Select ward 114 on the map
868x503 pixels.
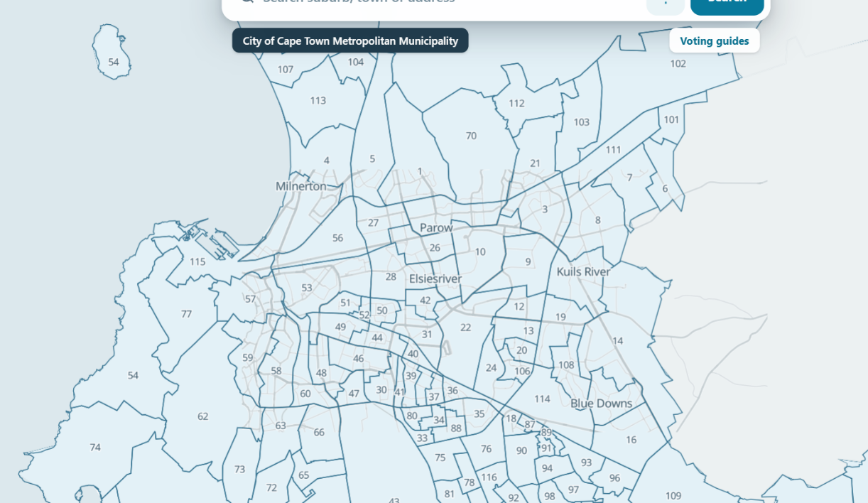coord(542,399)
